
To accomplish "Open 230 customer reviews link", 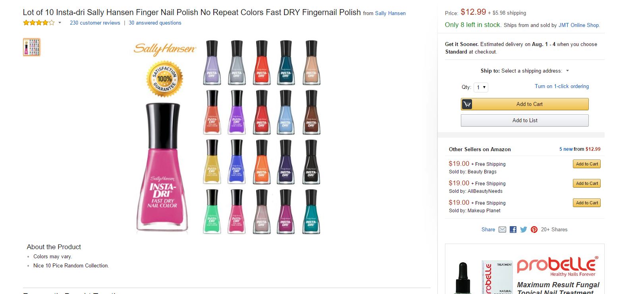I will [x=95, y=23].
